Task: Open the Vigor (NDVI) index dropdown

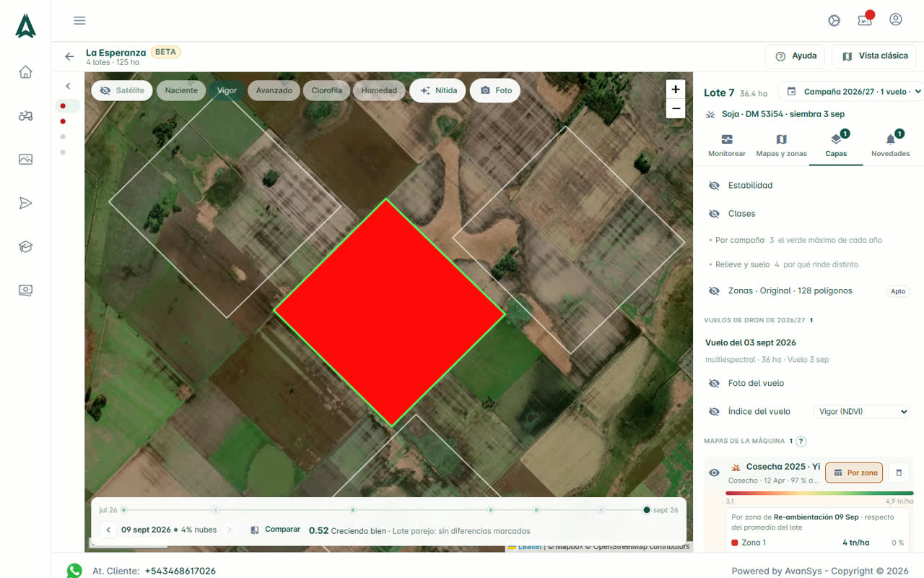Action: (861, 412)
